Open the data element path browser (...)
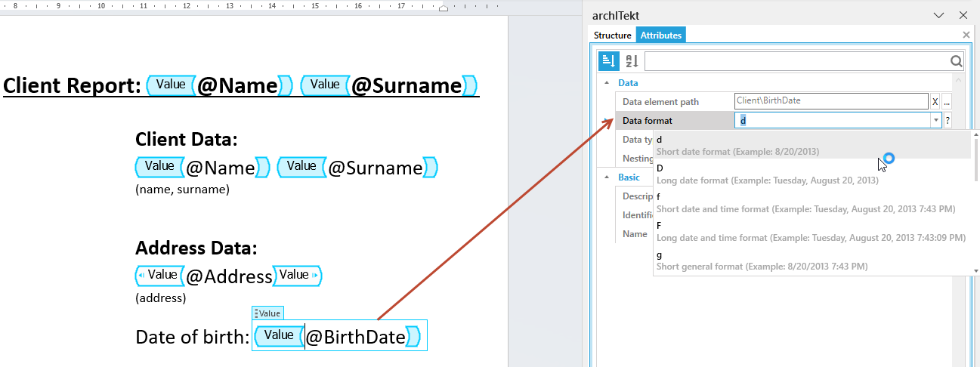Viewport: 980px width, 367px height. point(947,101)
